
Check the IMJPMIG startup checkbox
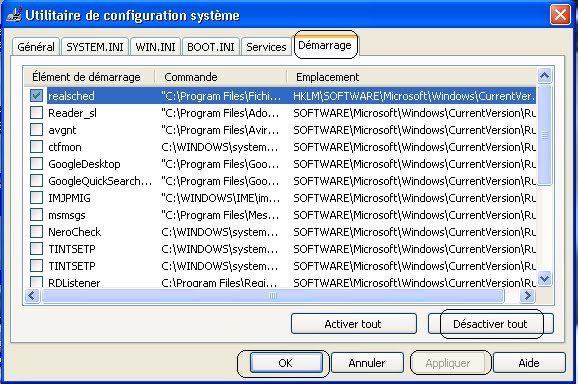(x=36, y=198)
